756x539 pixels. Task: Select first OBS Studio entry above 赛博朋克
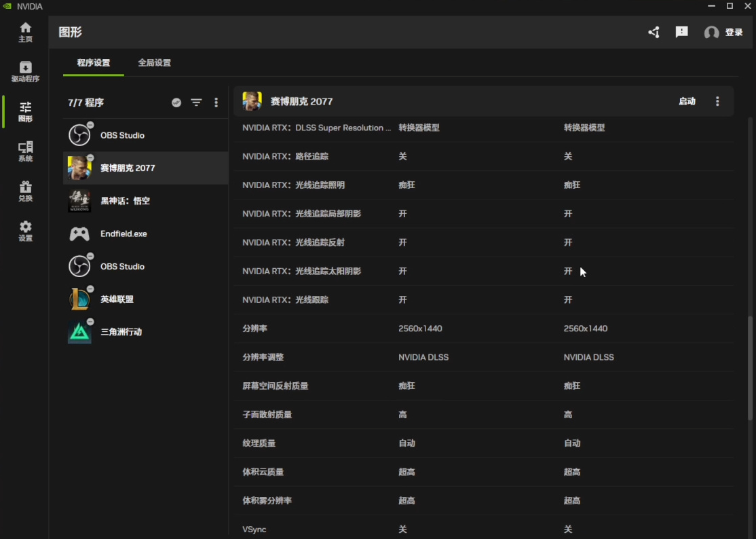pyautogui.click(x=146, y=135)
